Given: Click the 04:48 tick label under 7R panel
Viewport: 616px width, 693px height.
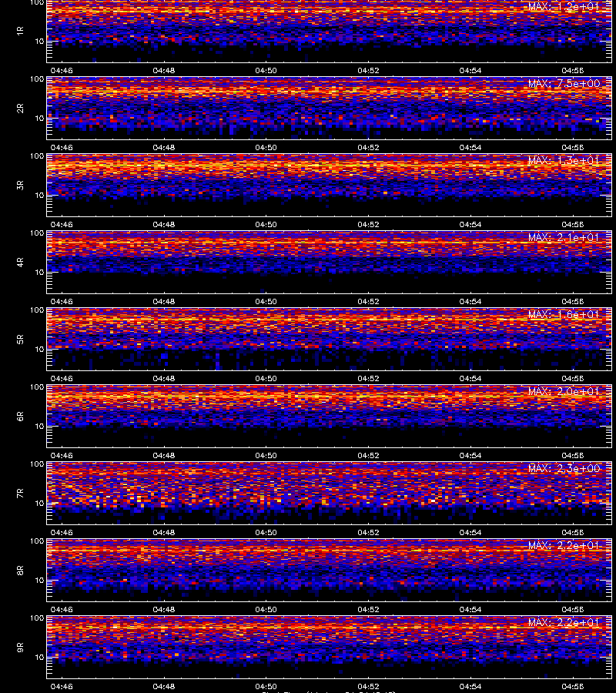Looking at the screenshot, I should tap(163, 532).
